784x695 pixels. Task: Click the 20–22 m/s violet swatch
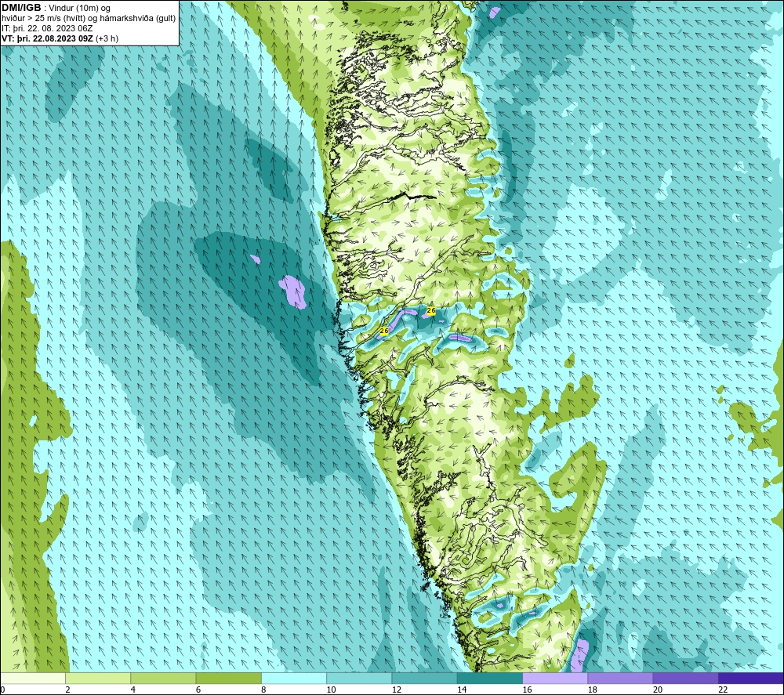[x=685, y=678]
